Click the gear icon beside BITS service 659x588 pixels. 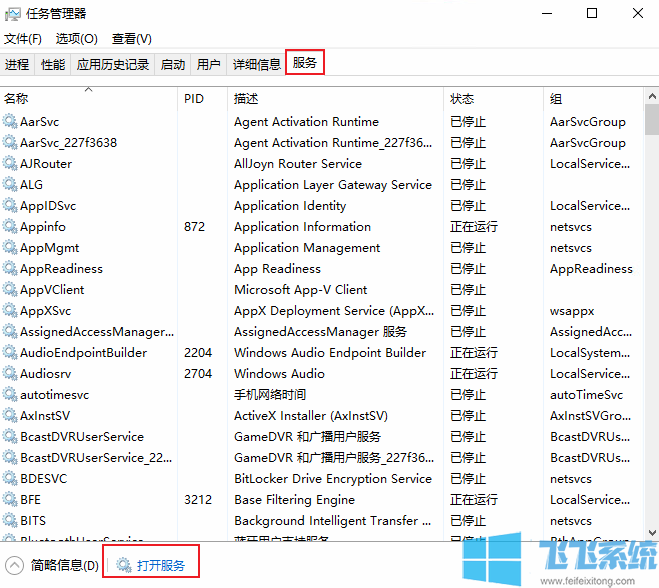coord(10,521)
